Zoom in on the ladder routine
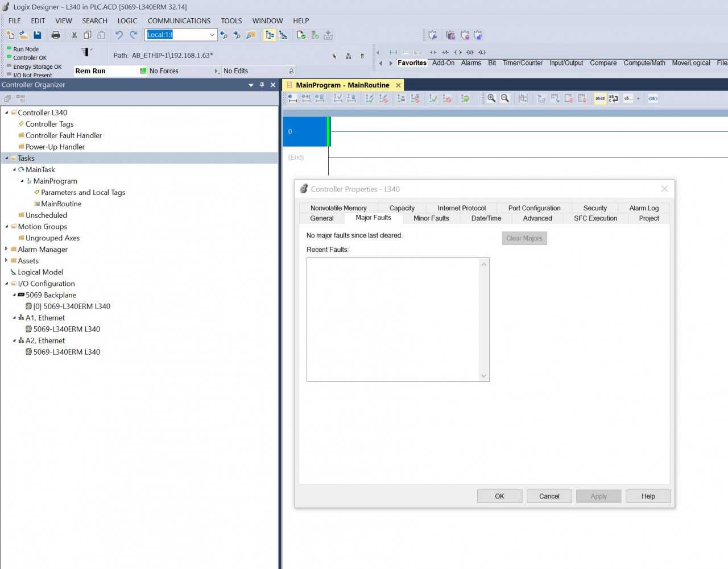 point(491,98)
